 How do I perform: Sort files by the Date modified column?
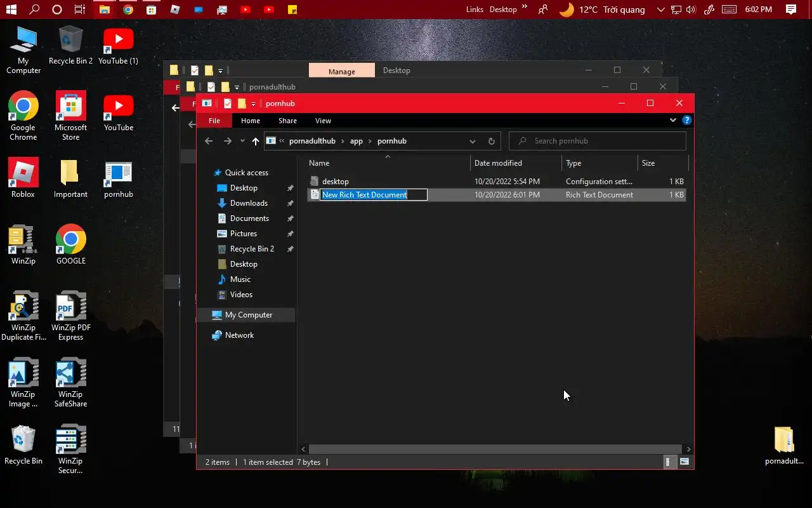(516, 163)
